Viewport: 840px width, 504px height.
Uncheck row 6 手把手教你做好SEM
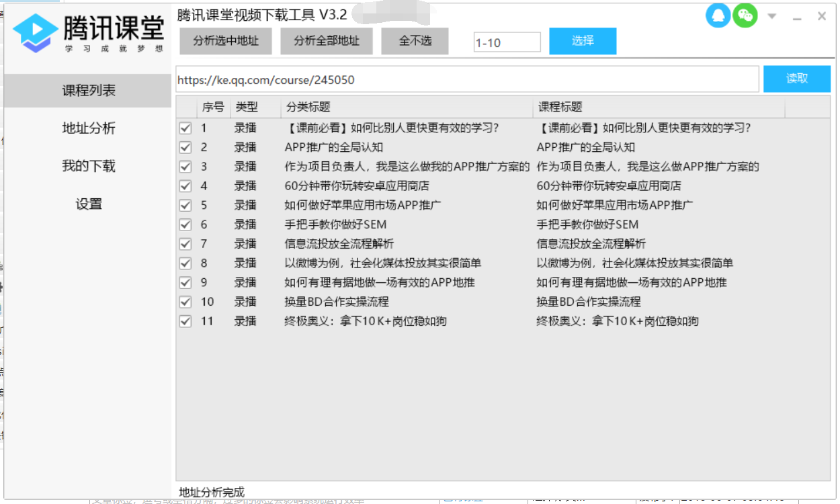tap(185, 224)
